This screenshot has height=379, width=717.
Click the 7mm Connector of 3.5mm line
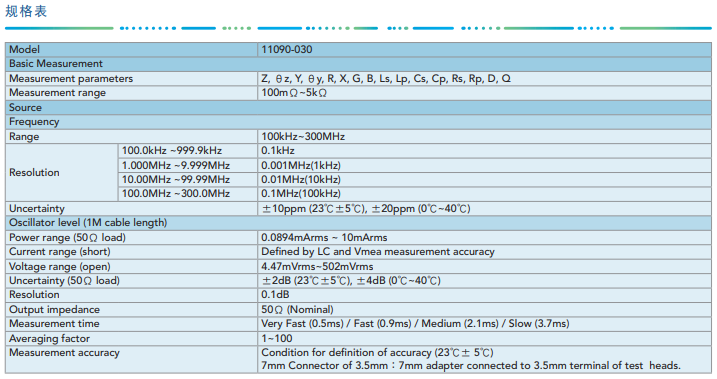[x=471, y=366]
